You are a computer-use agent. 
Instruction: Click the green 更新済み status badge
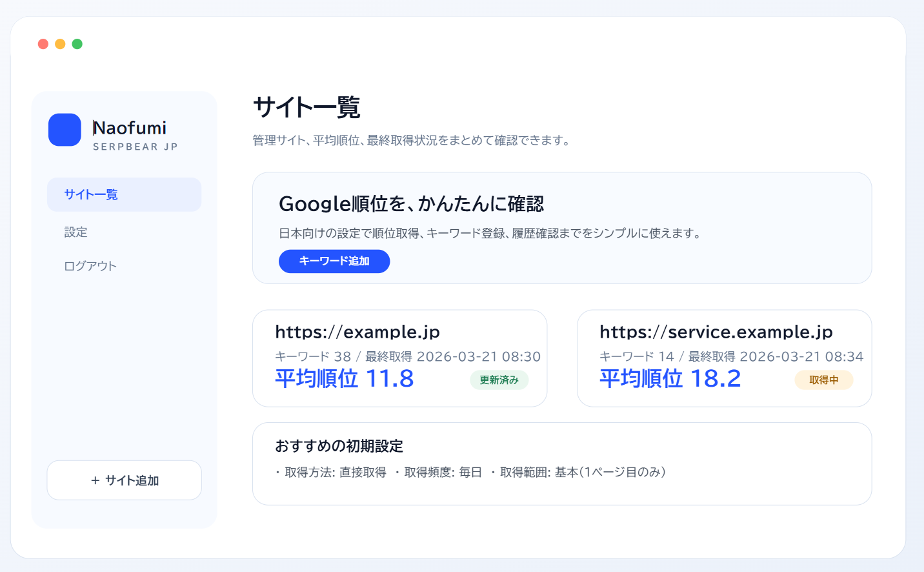(x=499, y=380)
